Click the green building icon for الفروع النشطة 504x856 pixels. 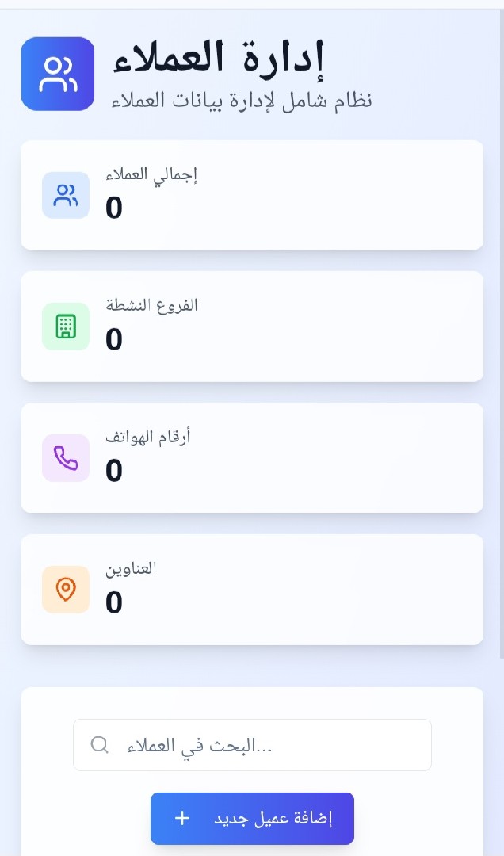click(66, 327)
